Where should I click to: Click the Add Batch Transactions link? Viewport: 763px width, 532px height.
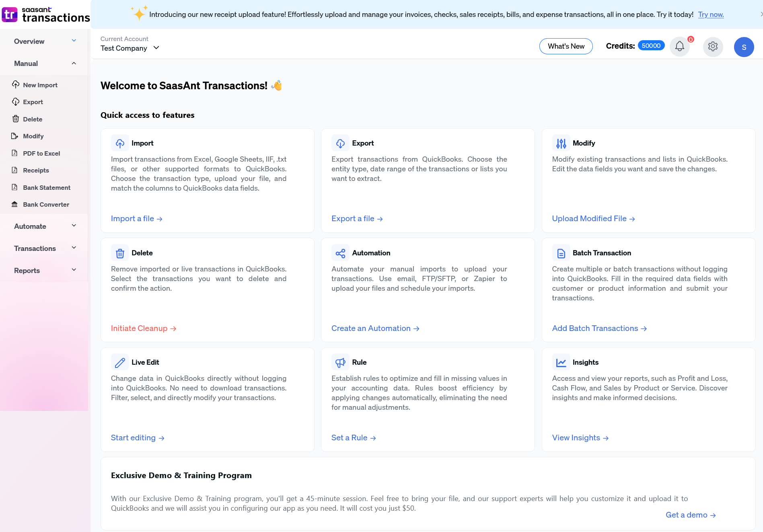click(600, 328)
